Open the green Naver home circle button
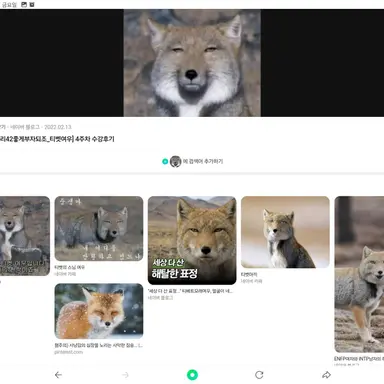 pos(192,375)
